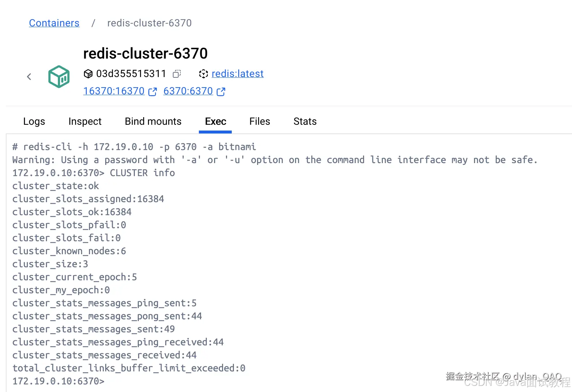Show the Stats tab
This screenshot has height=392, width=572.
(305, 122)
